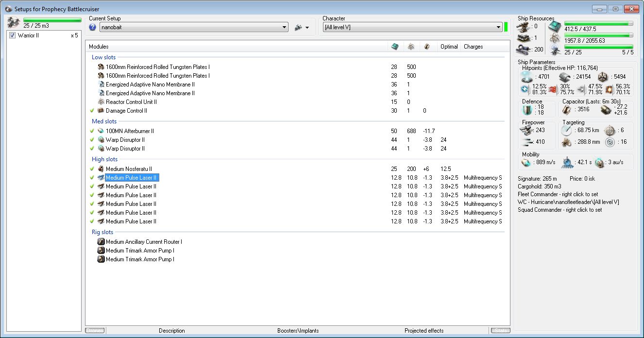This screenshot has height=338, width=644.
Task: Toggle active checkmark for 100MN Afterburner II
Action: tap(92, 131)
